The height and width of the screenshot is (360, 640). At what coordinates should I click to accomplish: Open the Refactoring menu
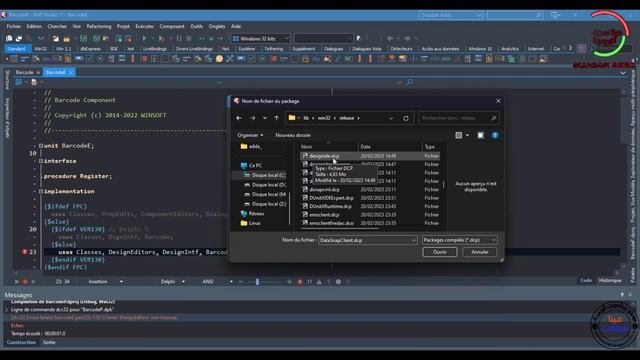coord(99,26)
